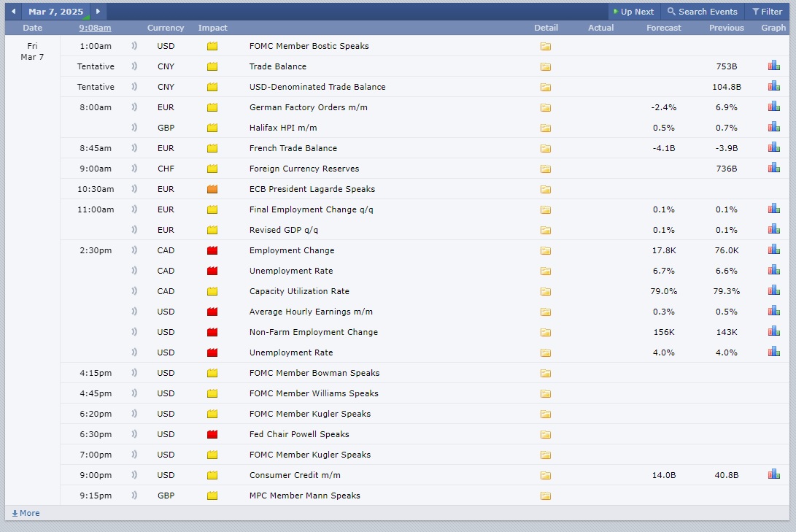Viewport: 796px width, 532px height.
Task: Click the Impact column header
Action: (213, 28)
